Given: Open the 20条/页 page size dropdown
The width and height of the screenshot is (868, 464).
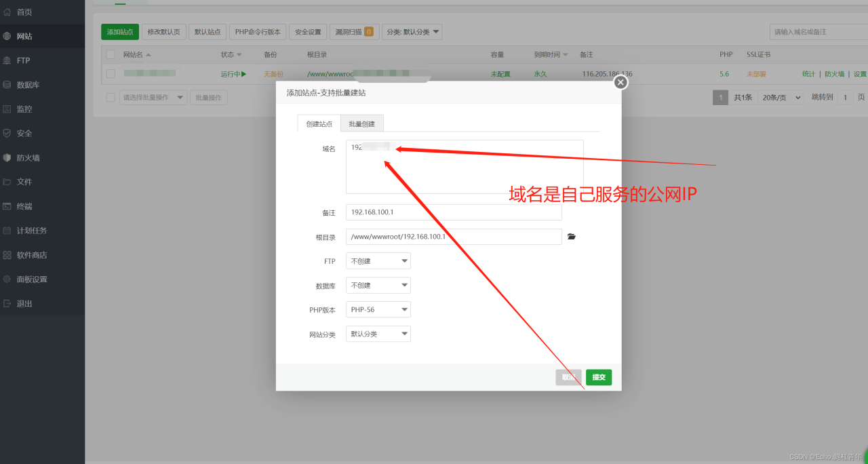Looking at the screenshot, I should point(780,98).
